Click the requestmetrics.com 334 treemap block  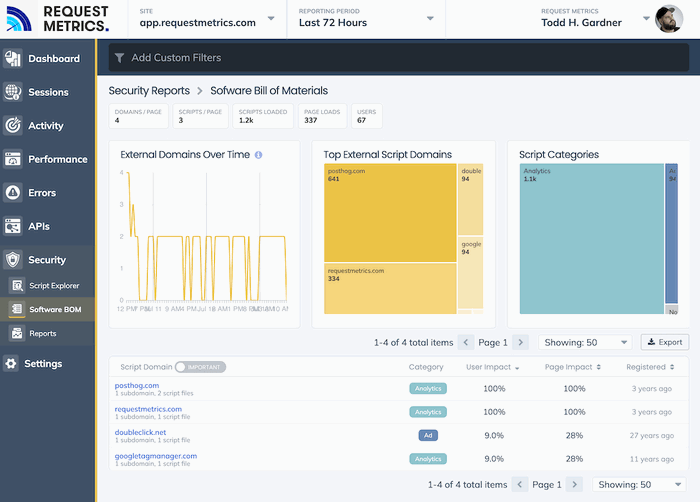[x=390, y=289]
